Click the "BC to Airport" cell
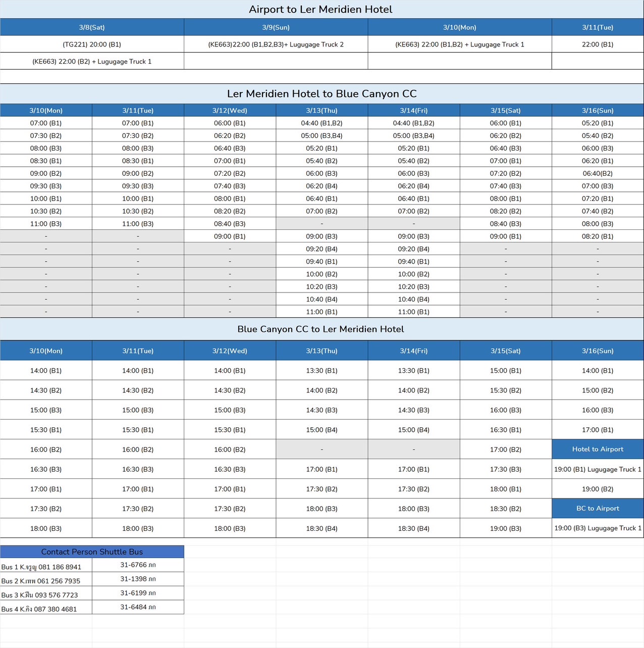Image resolution: width=644 pixels, height=648 pixels. [x=598, y=509]
